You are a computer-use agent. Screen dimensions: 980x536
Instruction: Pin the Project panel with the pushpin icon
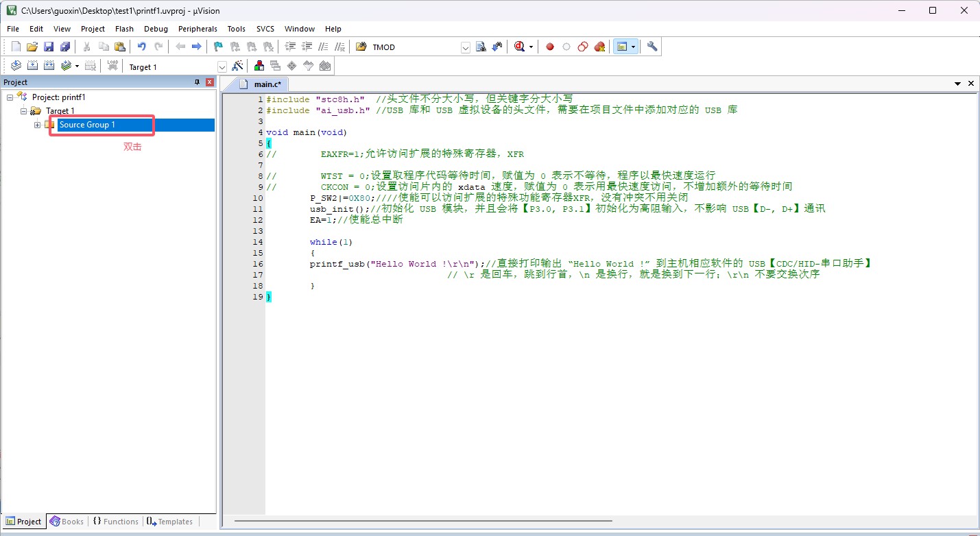pyautogui.click(x=198, y=82)
